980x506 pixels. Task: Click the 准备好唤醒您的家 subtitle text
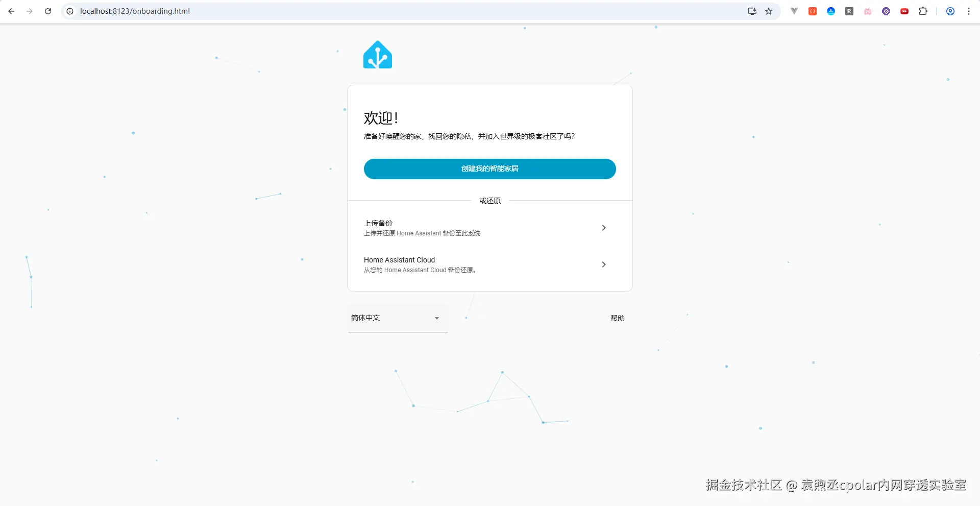pos(469,136)
